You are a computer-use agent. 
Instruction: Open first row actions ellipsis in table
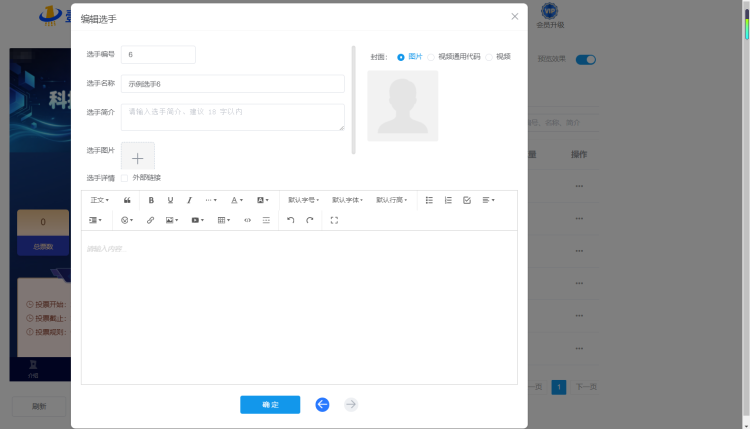tap(579, 186)
